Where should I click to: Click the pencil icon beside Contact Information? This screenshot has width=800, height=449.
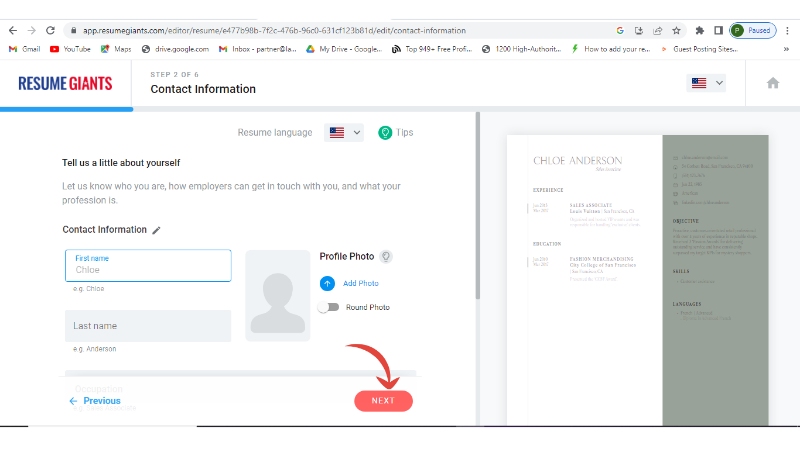156,230
